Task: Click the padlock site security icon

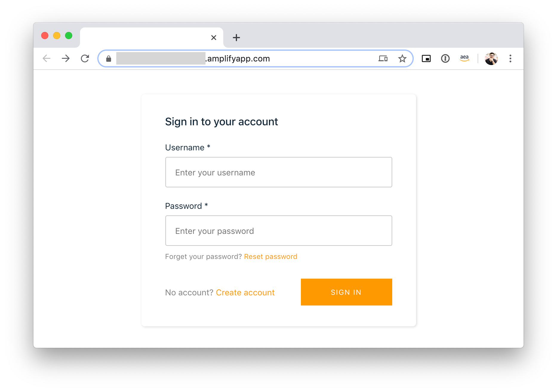Action: 109,59
